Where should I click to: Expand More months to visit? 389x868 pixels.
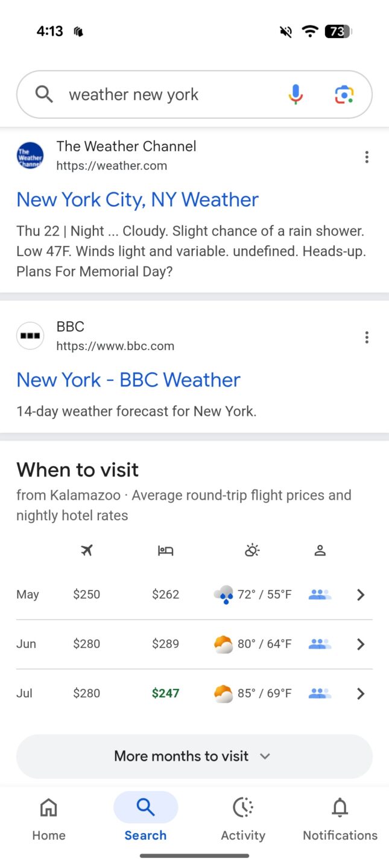[193, 756]
